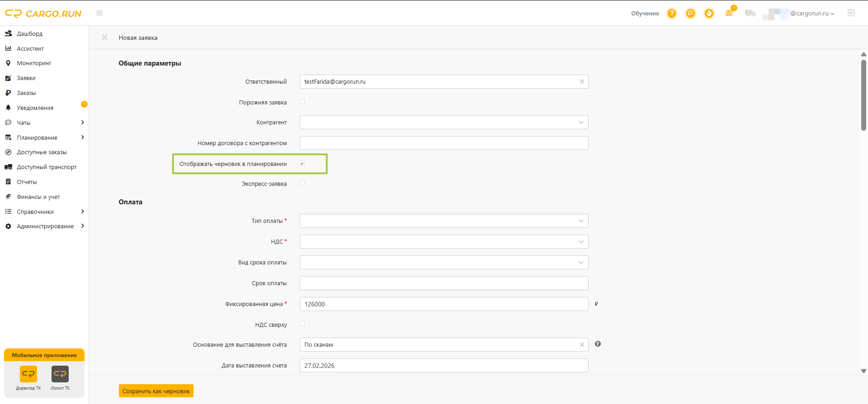The width and height of the screenshot is (868, 404).
Task: Click the logout icon at top right
Action: pos(851,13)
